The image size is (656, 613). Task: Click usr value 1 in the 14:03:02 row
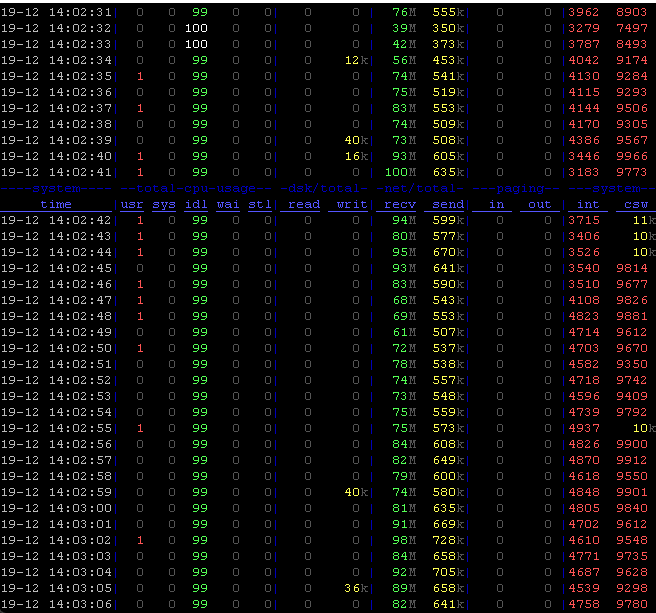140,540
